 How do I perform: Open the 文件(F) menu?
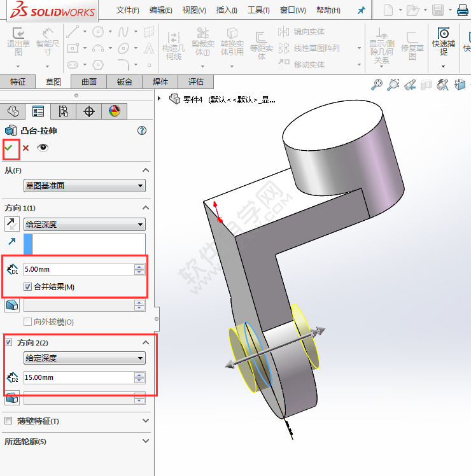pos(127,10)
